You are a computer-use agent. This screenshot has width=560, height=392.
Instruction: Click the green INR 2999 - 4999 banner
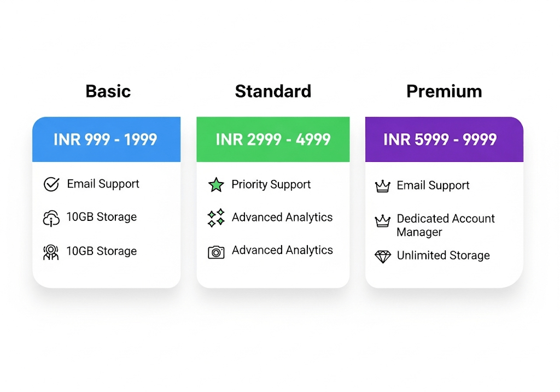(x=273, y=139)
